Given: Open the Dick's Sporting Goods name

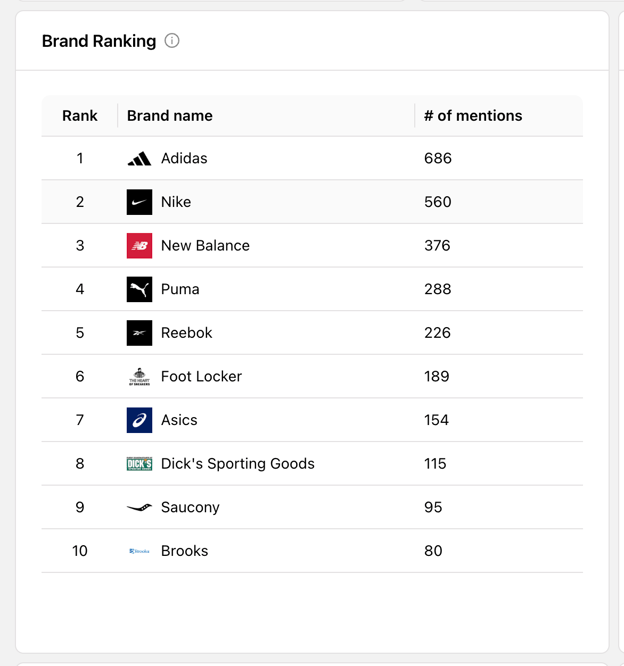Looking at the screenshot, I should 237,464.
